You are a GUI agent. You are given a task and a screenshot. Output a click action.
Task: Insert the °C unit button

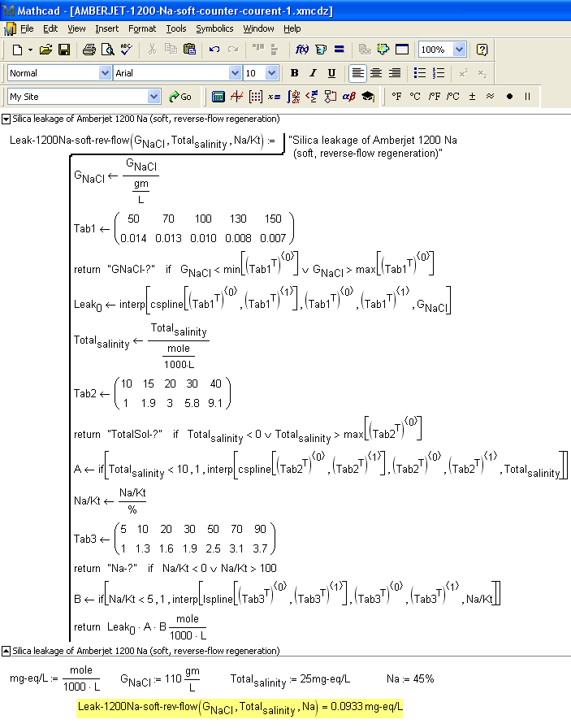click(415, 97)
